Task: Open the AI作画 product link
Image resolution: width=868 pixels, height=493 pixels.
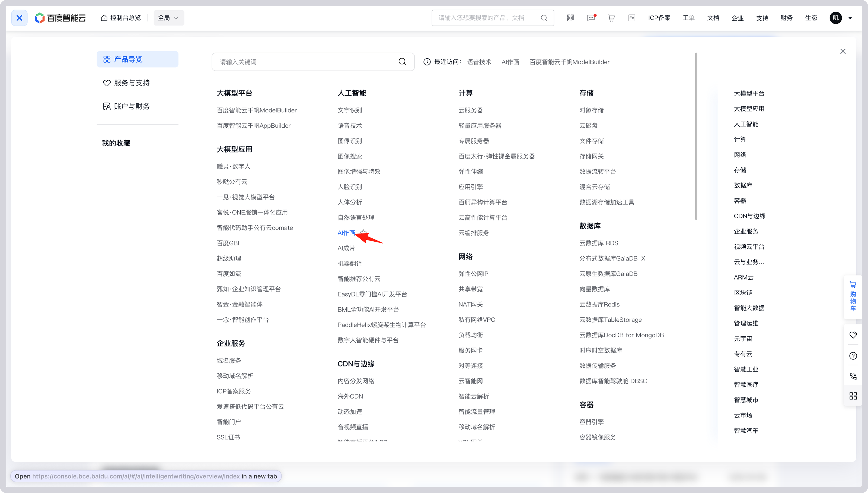Action: pos(346,233)
